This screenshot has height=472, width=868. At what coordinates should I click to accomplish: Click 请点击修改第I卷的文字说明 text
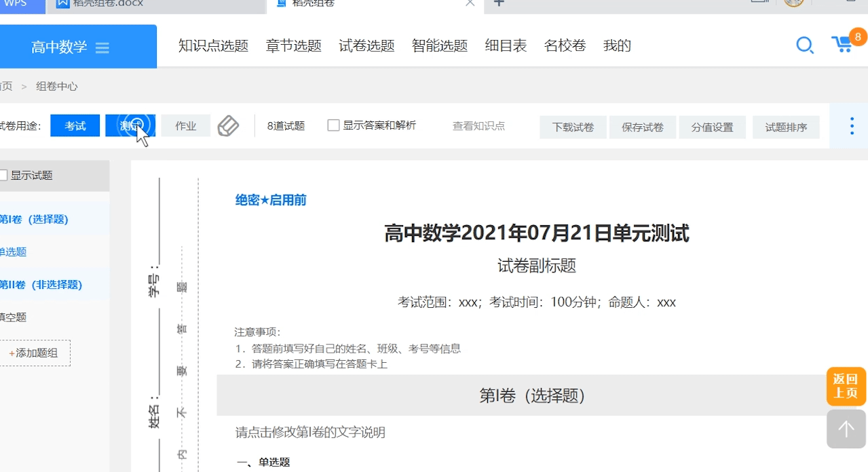[x=310, y=432]
